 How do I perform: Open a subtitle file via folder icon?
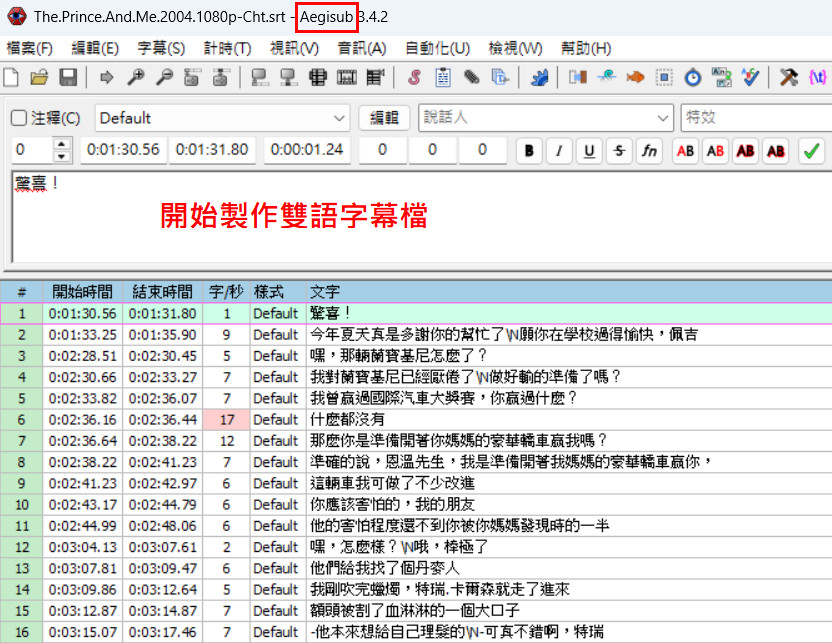39,77
